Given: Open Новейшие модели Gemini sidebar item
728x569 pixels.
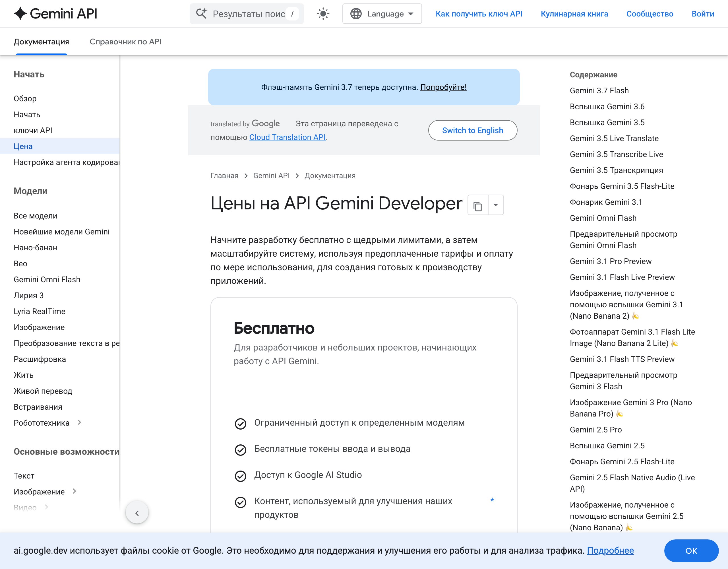Looking at the screenshot, I should click(62, 232).
